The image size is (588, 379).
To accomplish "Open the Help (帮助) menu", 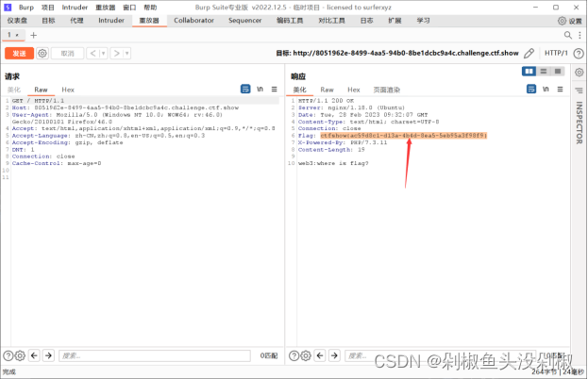I will (x=150, y=8).
